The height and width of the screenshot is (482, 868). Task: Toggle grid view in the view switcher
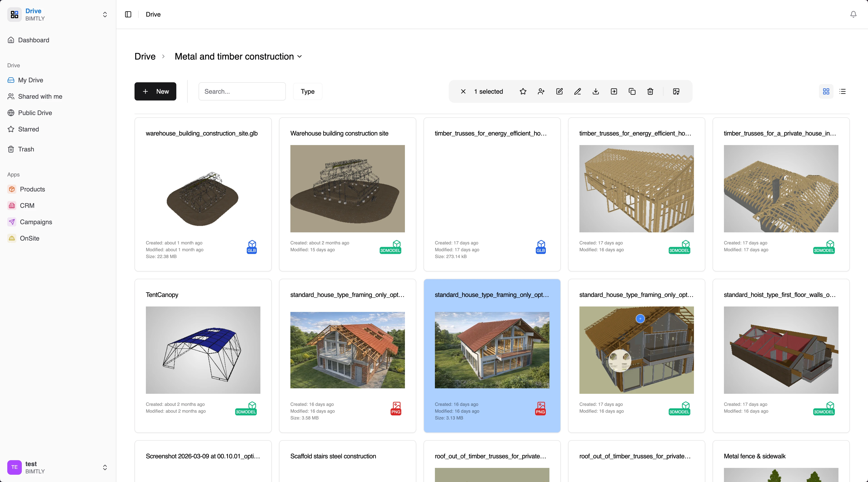pos(826,91)
